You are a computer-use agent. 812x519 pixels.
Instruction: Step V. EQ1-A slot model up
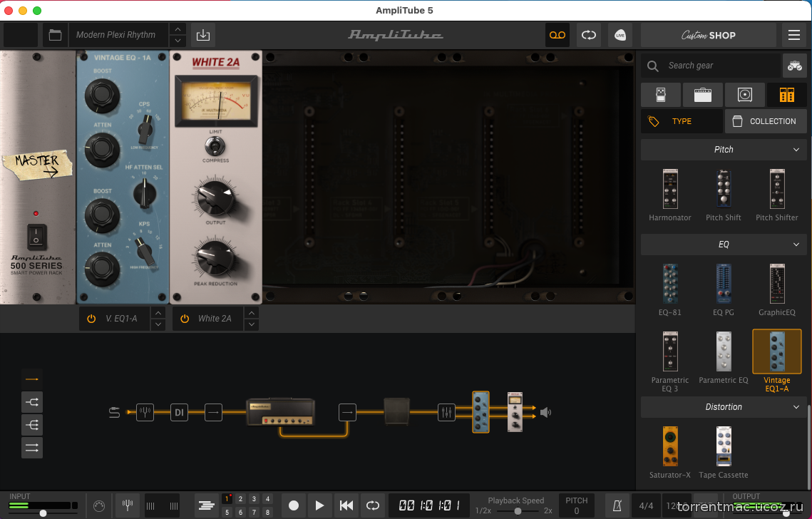pyautogui.click(x=158, y=313)
